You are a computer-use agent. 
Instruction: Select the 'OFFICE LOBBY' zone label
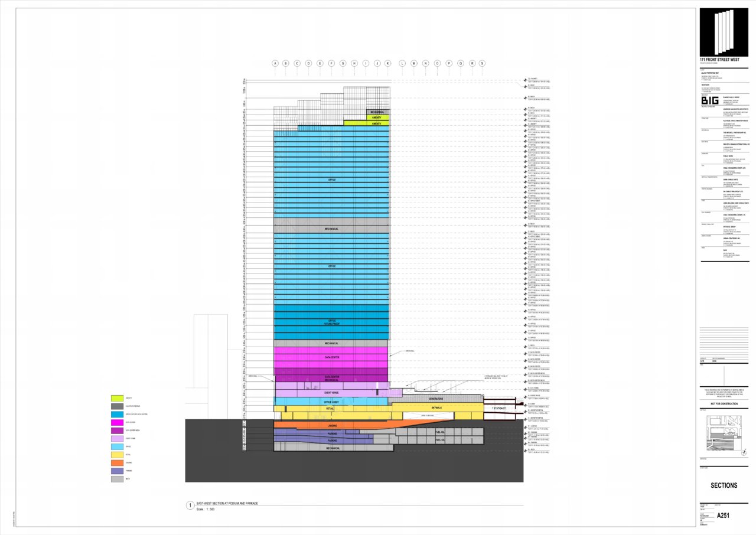point(331,402)
